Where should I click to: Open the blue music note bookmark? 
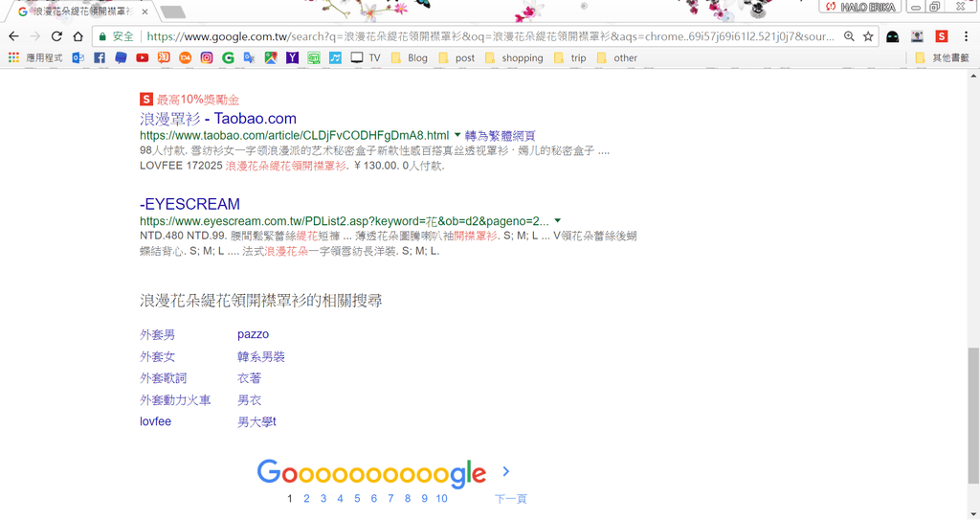click(335, 57)
